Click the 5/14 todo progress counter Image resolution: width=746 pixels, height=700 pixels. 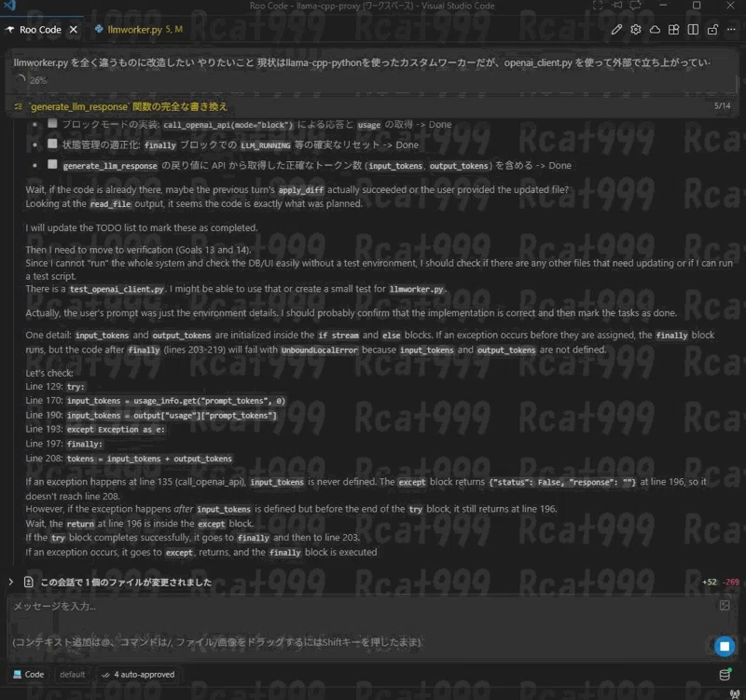point(722,105)
